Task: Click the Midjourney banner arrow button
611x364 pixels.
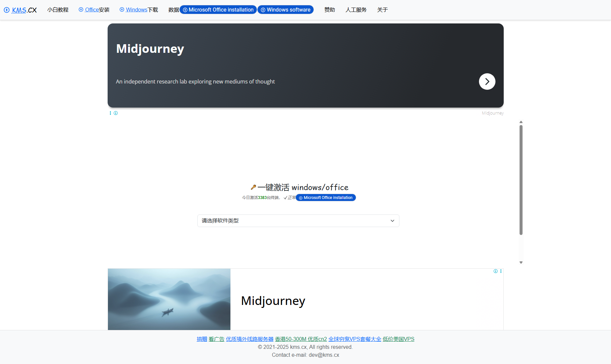Action: pos(487,82)
